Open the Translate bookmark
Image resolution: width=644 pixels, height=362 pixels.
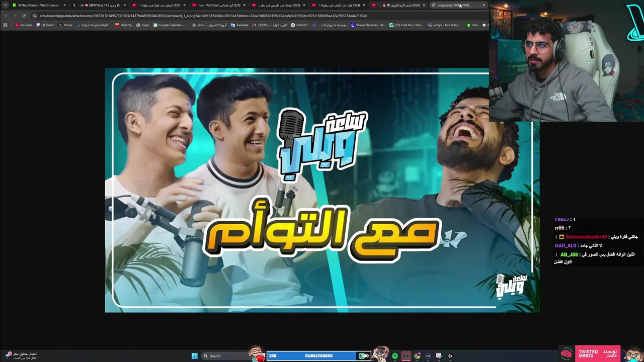click(239, 25)
